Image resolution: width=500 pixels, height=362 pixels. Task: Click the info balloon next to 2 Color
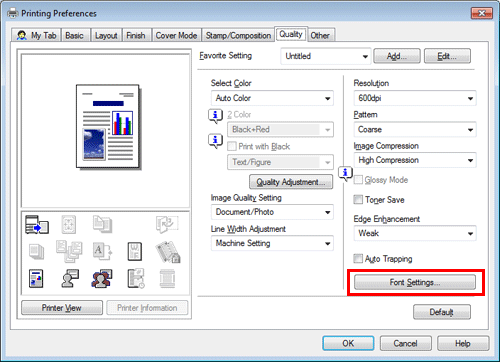pos(215,116)
